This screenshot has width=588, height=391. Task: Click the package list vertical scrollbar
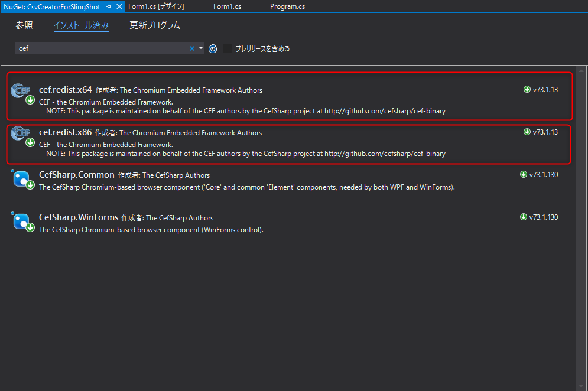click(581, 229)
